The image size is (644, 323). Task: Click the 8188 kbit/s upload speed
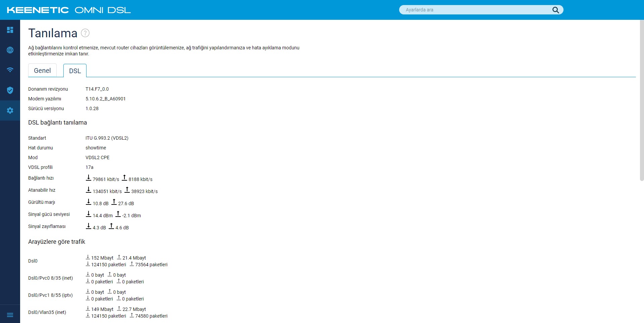[x=140, y=179]
